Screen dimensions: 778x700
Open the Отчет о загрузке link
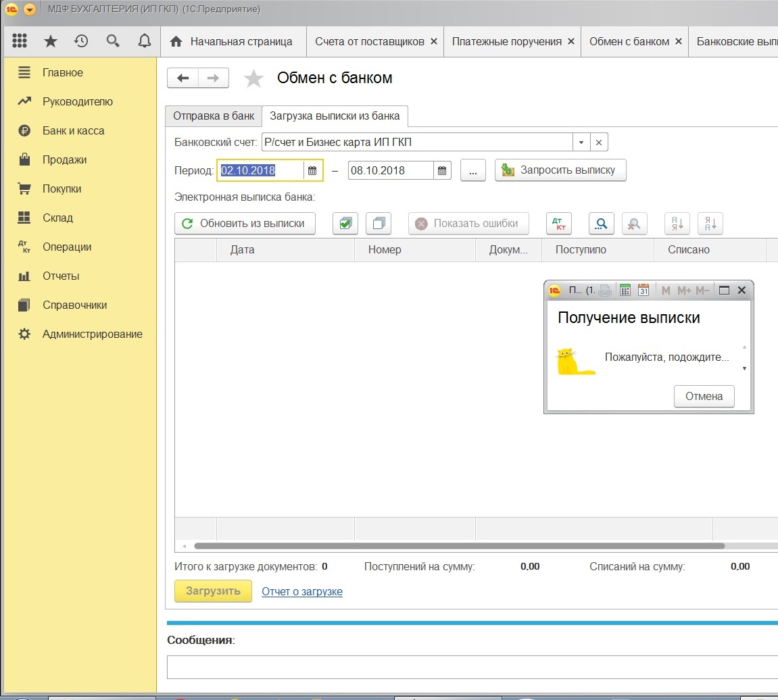[301, 591]
